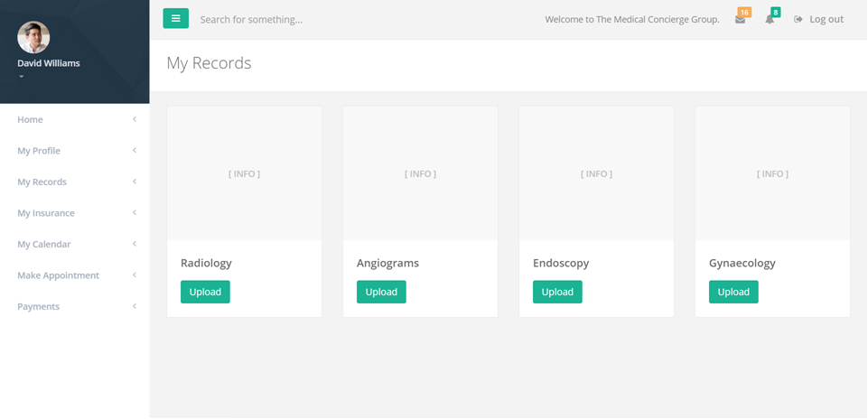Viewport: 868px width, 419px height.
Task: Click the Endoscopy card title
Action: click(x=561, y=263)
